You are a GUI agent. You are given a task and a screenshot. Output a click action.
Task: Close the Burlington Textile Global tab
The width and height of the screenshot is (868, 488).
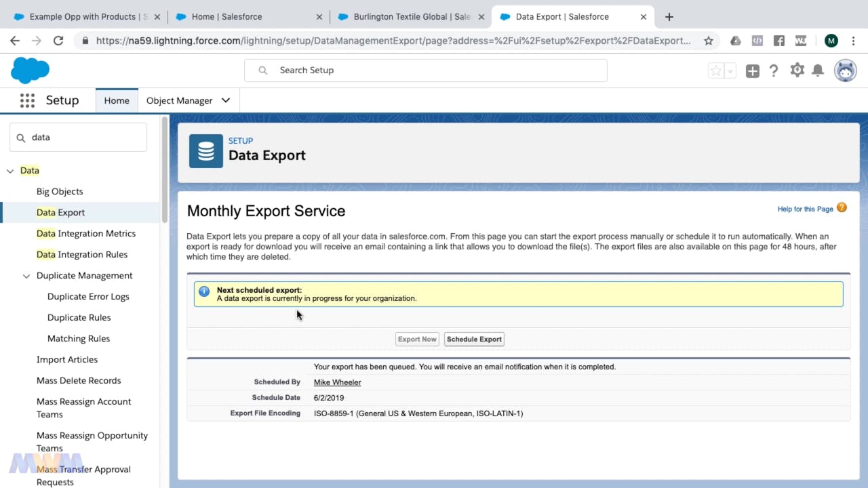[481, 16]
